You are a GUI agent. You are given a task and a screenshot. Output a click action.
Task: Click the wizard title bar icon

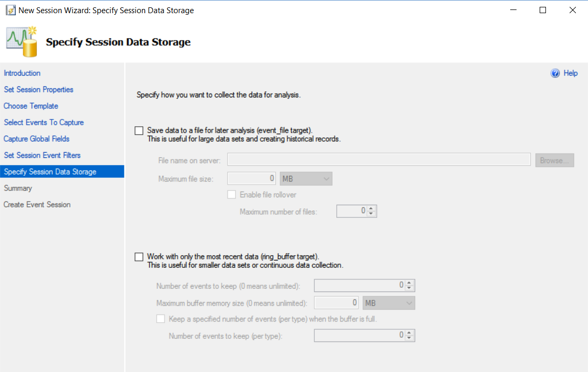pos(10,10)
